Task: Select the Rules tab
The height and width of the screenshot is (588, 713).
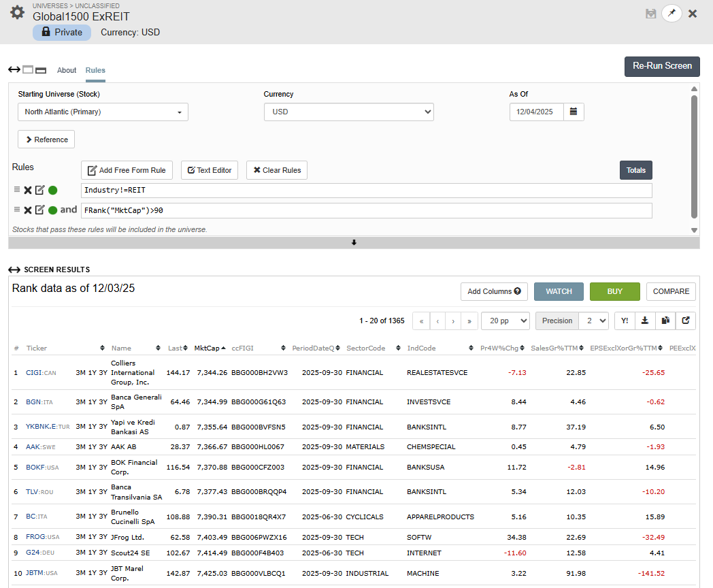Action: (95, 70)
